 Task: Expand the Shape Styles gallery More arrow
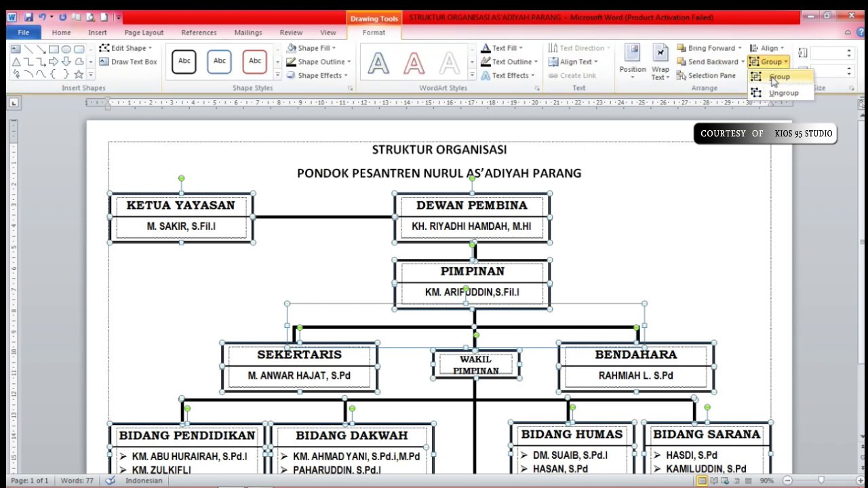tap(277, 75)
